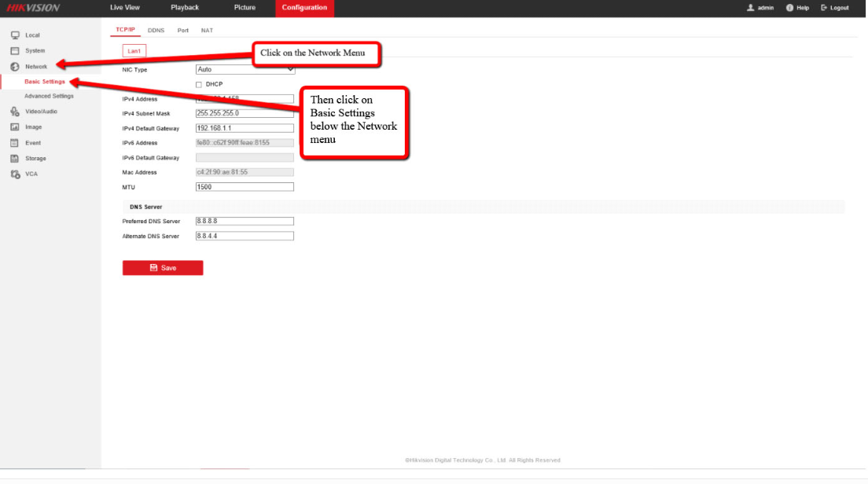
Task: Click the VCA icon in sidebar
Action: [14, 174]
